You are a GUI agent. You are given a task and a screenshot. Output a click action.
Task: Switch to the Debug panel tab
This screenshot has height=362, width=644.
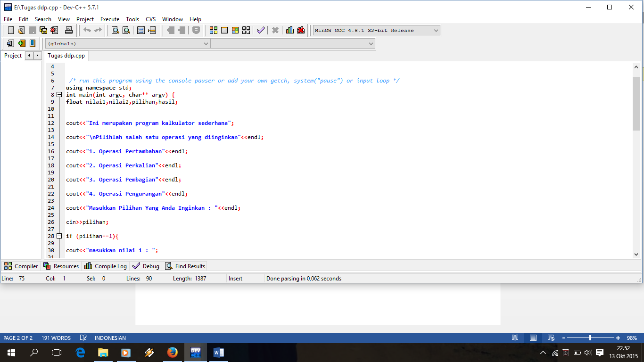click(x=146, y=266)
